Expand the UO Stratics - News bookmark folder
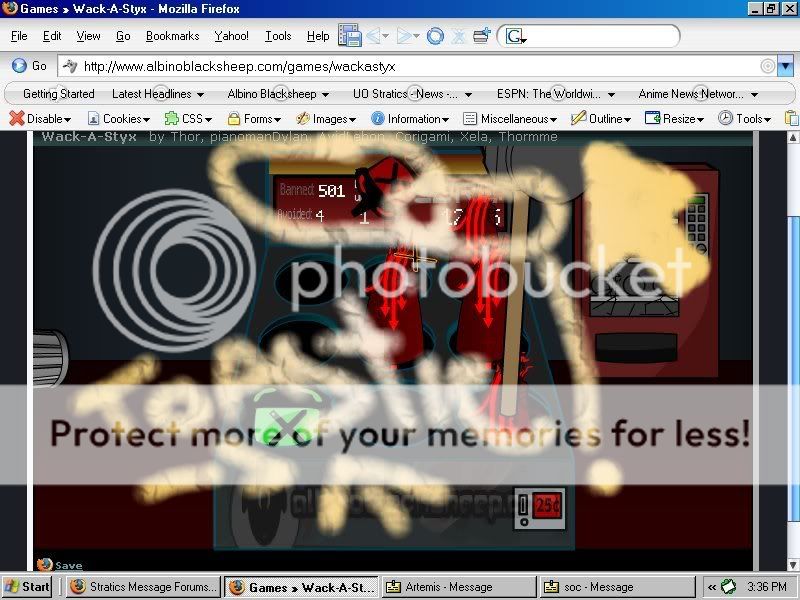The width and height of the screenshot is (800, 600). pyautogui.click(x=412, y=94)
